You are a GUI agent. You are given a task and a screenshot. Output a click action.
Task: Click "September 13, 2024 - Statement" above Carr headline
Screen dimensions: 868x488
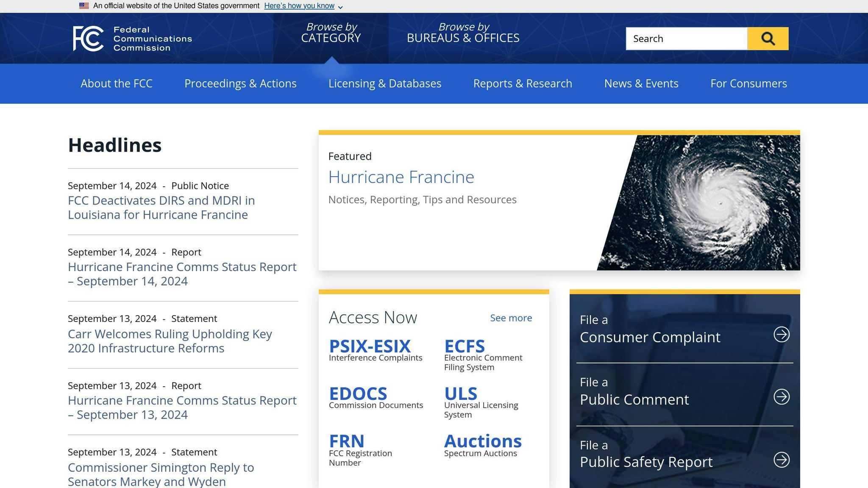tap(142, 319)
